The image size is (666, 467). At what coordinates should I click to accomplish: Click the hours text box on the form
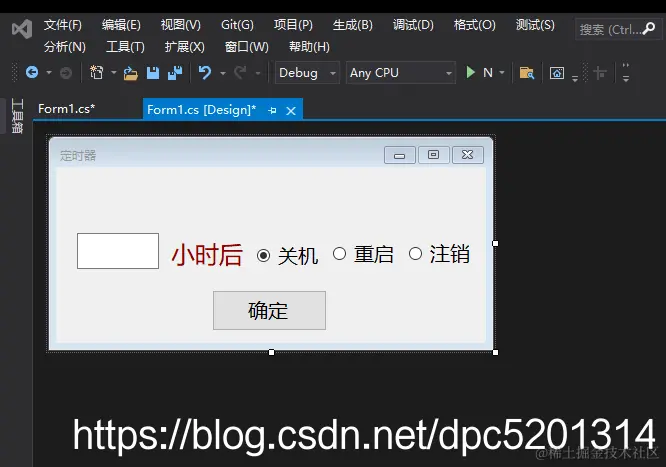click(118, 251)
